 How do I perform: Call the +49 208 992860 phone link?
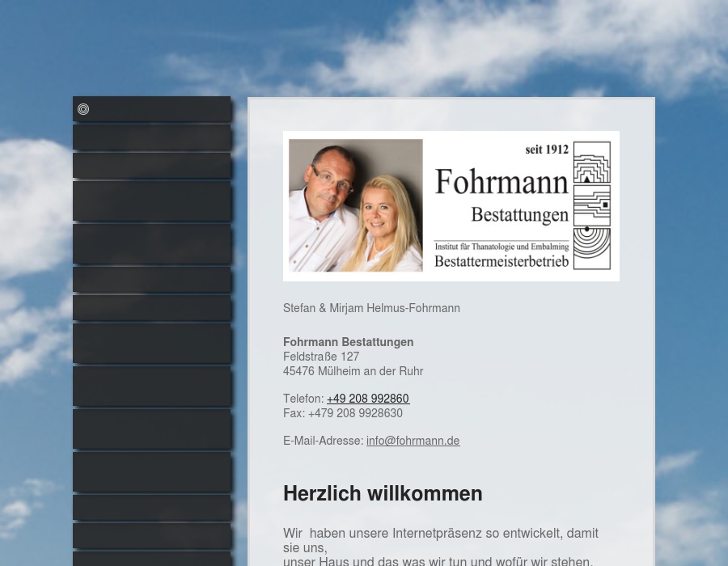pyautogui.click(x=368, y=399)
